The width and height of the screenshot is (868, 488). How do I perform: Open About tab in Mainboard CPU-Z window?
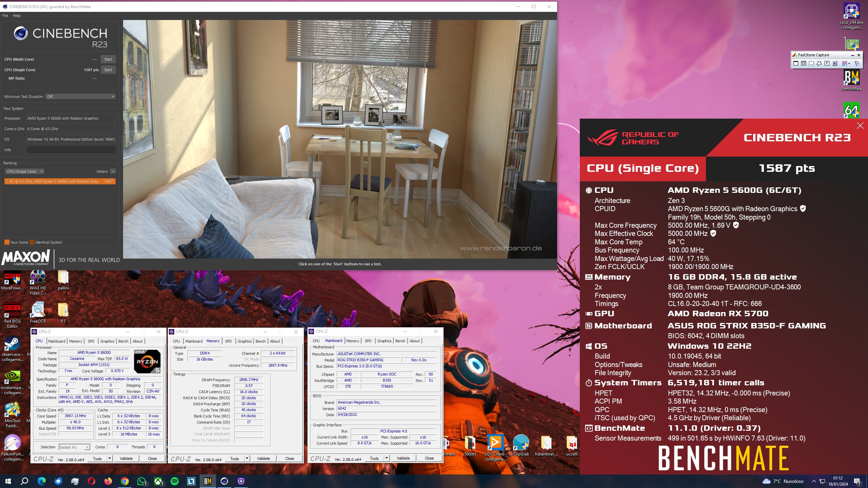414,341
